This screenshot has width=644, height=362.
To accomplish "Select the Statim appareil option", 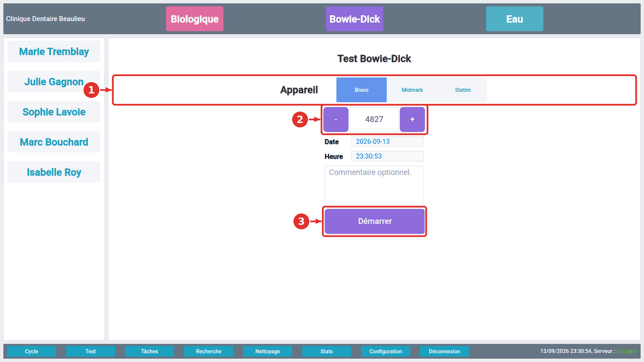I will pyautogui.click(x=462, y=90).
